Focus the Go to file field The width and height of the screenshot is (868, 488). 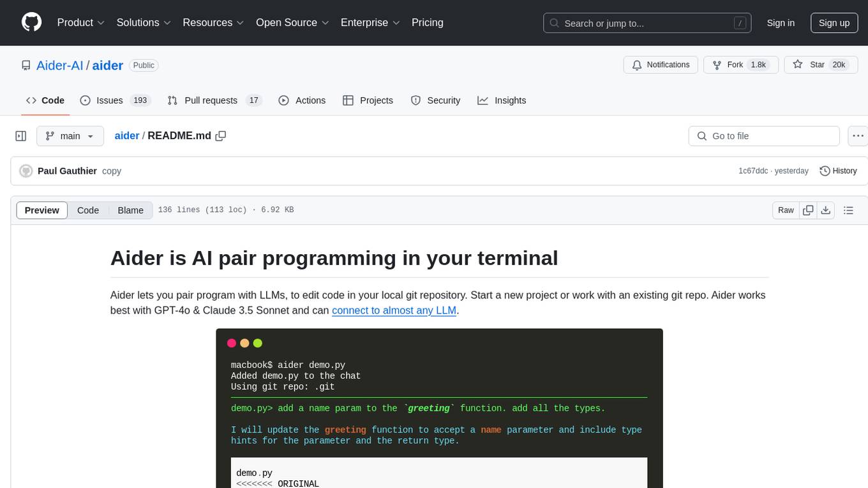pyautogui.click(x=764, y=136)
